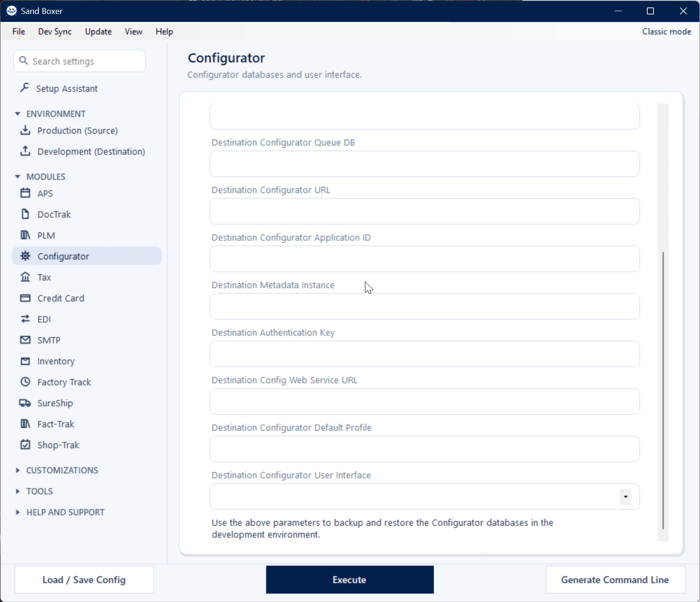Click the Inventory box icon
This screenshot has height=602, width=700.
click(x=25, y=361)
